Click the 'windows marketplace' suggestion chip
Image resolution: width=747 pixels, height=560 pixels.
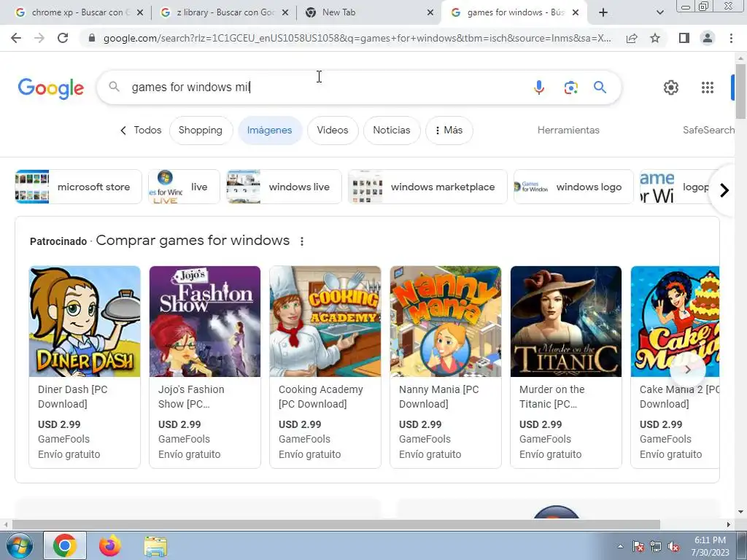click(x=427, y=187)
